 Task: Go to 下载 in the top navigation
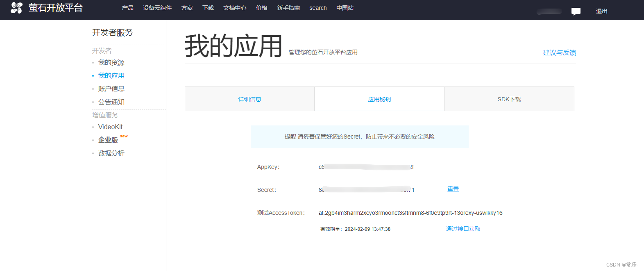click(208, 8)
